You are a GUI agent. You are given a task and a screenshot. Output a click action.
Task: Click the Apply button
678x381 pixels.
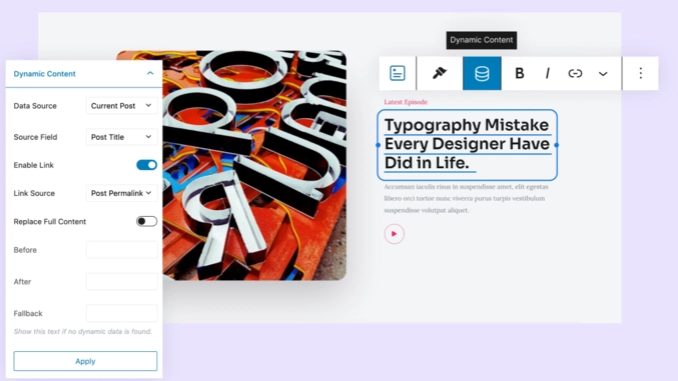(x=85, y=361)
